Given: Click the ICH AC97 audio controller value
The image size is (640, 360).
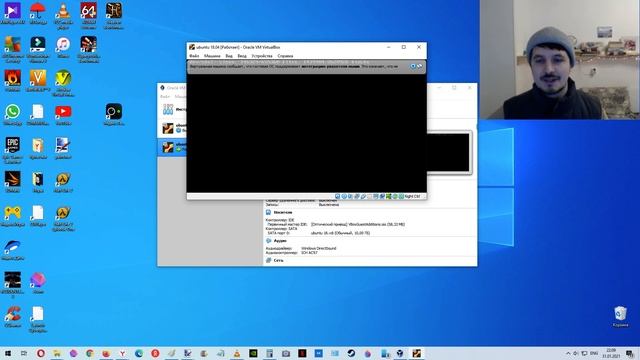Looking at the screenshot, I should point(309,253).
